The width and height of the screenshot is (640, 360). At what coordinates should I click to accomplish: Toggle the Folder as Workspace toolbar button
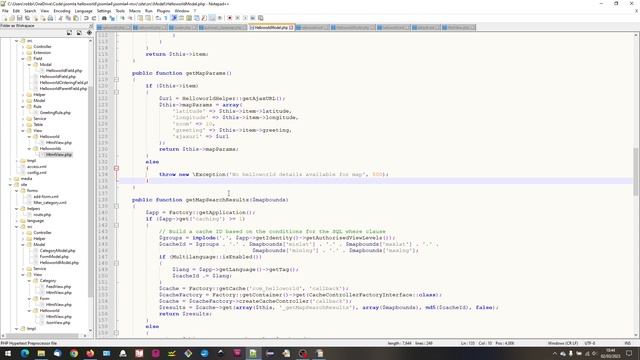pyautogui.click(x=212, y=18)
